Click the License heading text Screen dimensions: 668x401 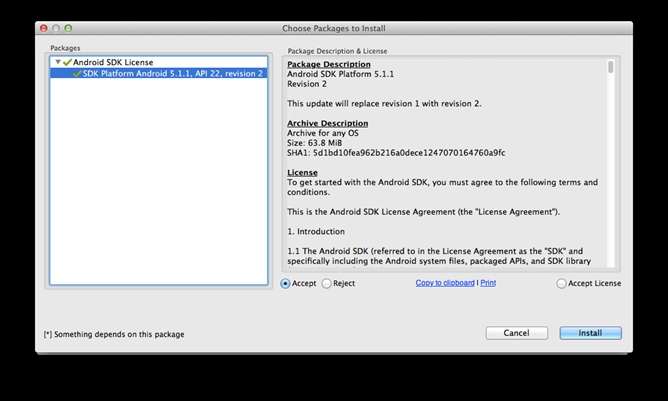pos(302,173)
